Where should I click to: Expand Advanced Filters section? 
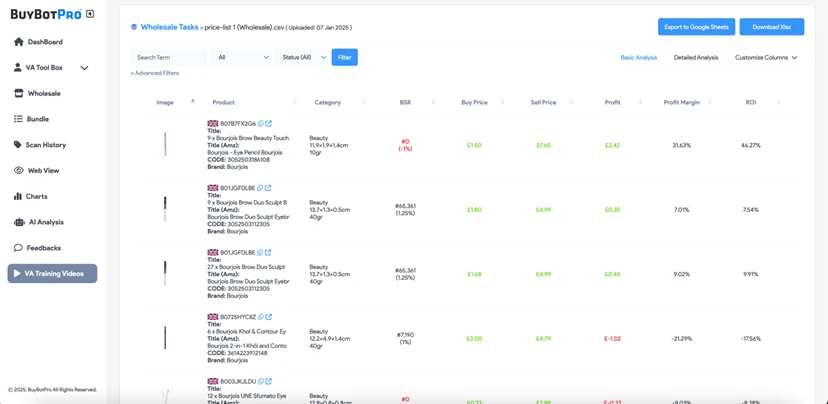click(155, 73)
